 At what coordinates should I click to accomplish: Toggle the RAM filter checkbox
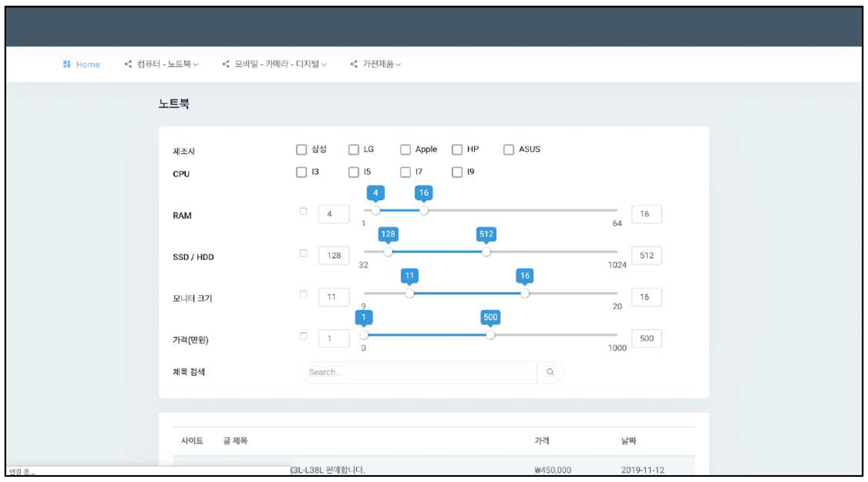303,211
